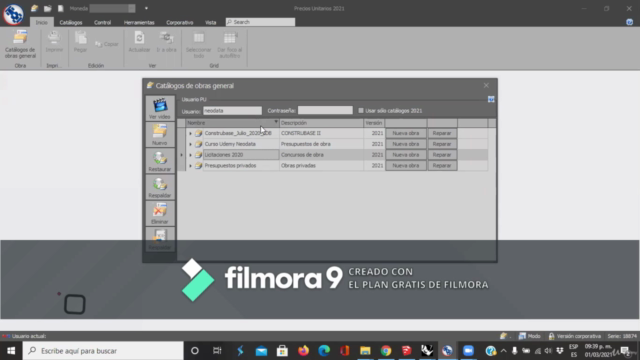Click the Eliminar sidebar icon
Screen dimensions: 640x360
pyautogui.click(x=160, y=213)
